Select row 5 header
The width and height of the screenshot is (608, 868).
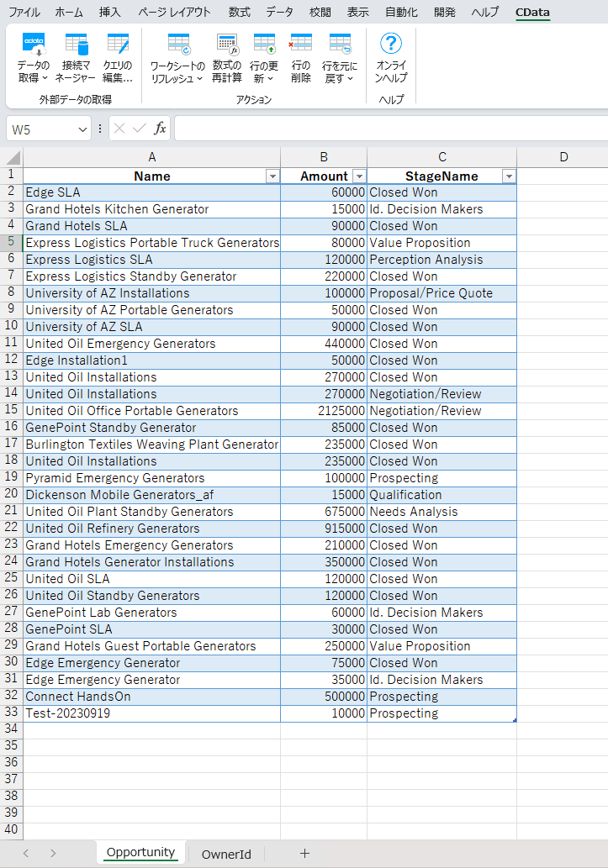11,242
